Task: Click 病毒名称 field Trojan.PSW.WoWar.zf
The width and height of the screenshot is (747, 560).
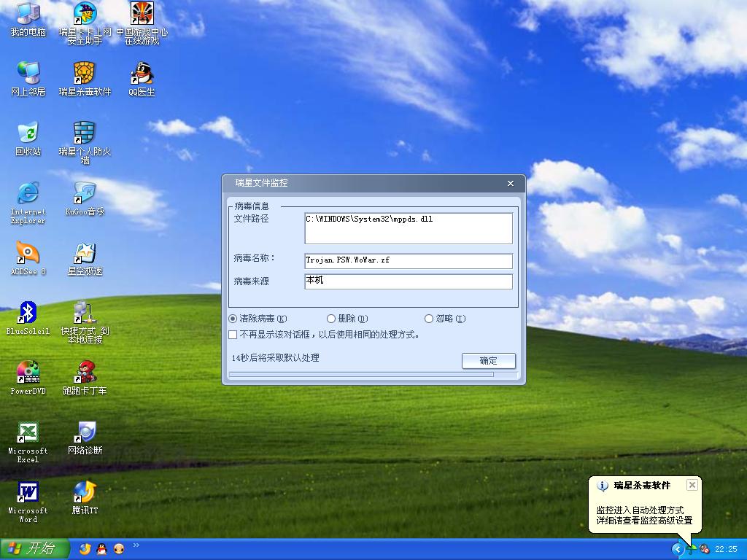Action: click(x=409, y=261)
